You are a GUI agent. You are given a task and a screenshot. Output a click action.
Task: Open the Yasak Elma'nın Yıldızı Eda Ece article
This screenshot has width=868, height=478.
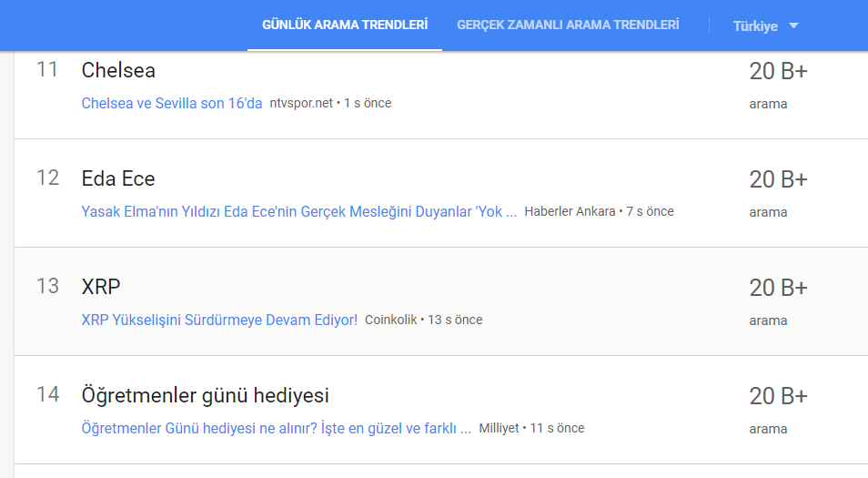299,211
